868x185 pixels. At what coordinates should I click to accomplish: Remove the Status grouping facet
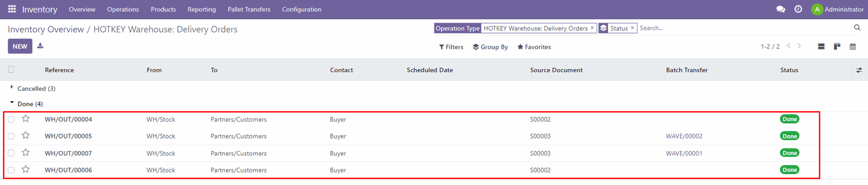(632, 28)
